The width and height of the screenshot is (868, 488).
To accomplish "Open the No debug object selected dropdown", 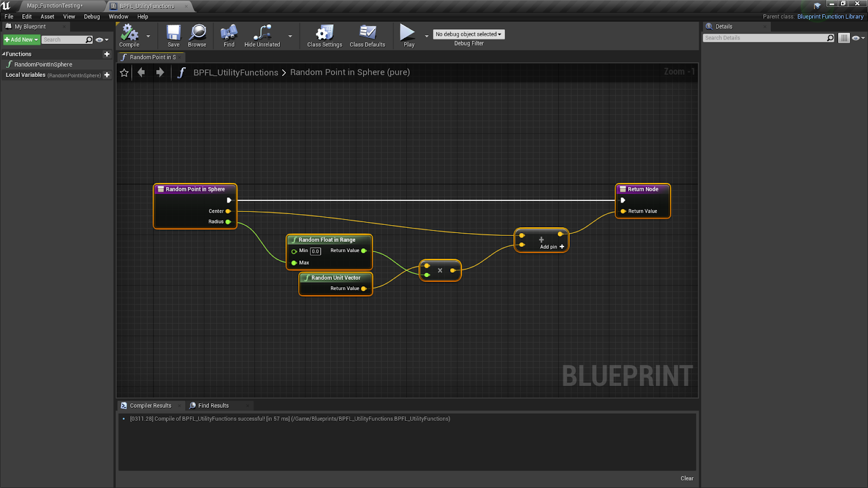I will (x=468, y=34).
